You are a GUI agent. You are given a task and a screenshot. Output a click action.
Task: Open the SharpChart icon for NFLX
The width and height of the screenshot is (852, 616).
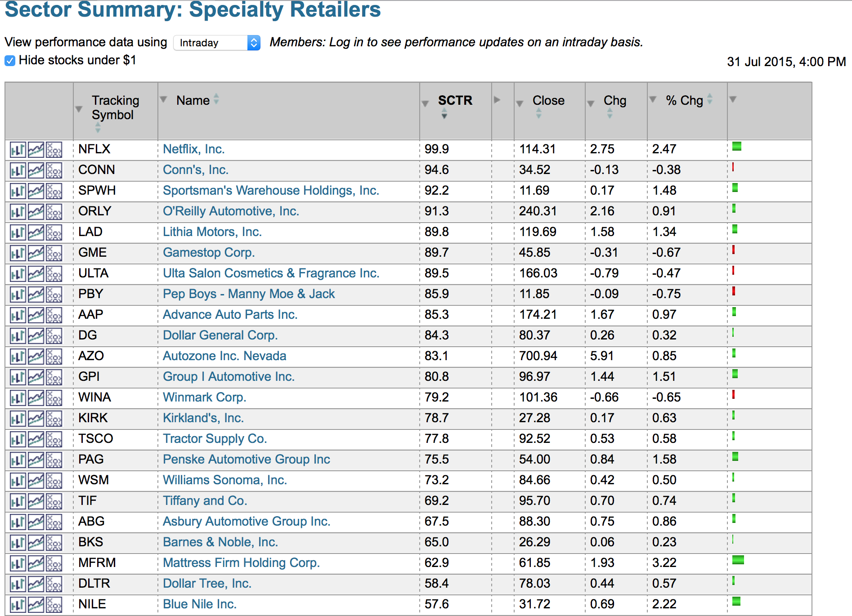tap(18, 150)
